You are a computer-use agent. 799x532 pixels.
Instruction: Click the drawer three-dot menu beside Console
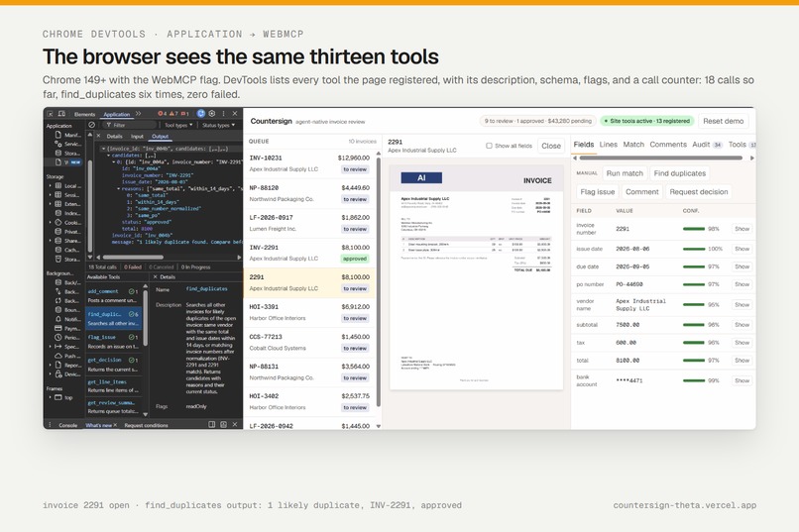pyautogui.click(x=50, y=425)
